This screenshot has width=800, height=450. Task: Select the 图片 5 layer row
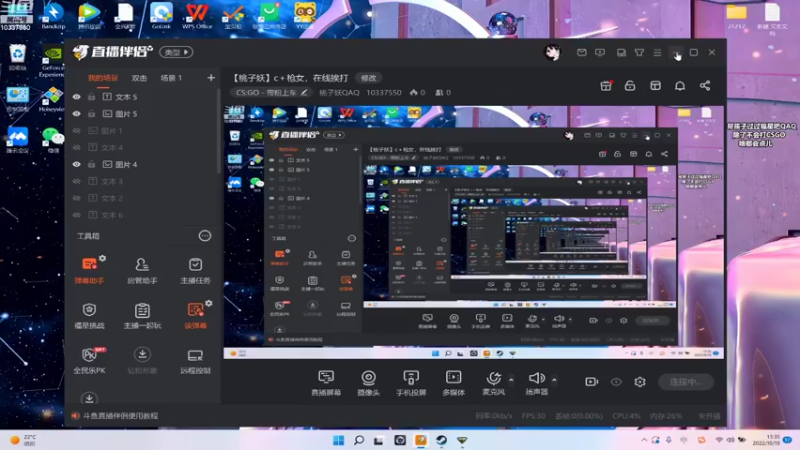(143, 114)
